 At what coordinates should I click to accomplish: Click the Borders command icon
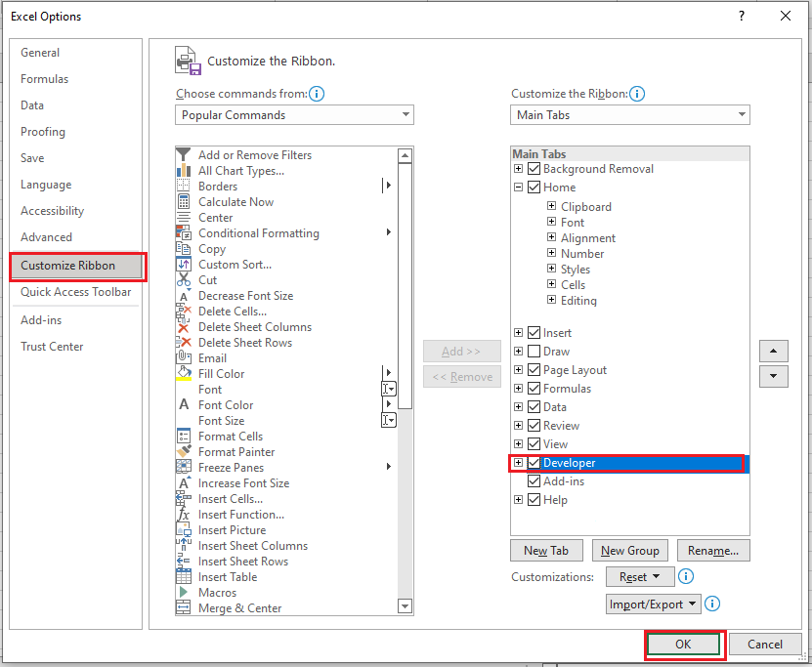[x=184, y=186]
